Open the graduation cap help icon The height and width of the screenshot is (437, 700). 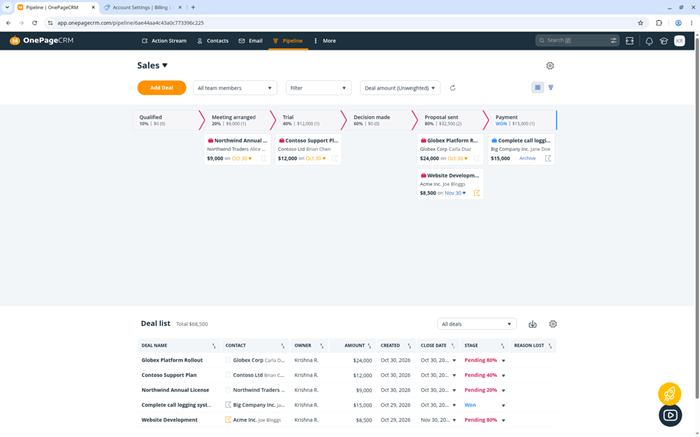click(664, 41)
